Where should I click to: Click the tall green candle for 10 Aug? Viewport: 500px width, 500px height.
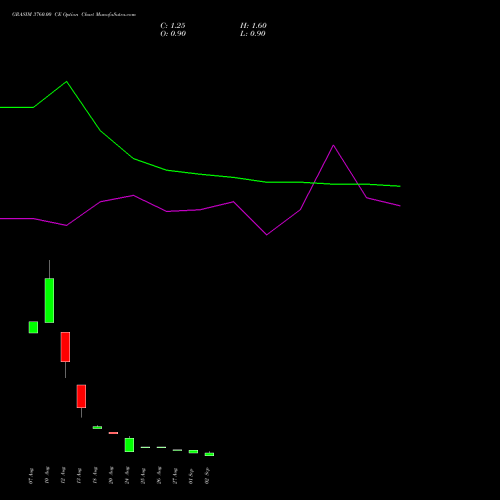point(49,300)
